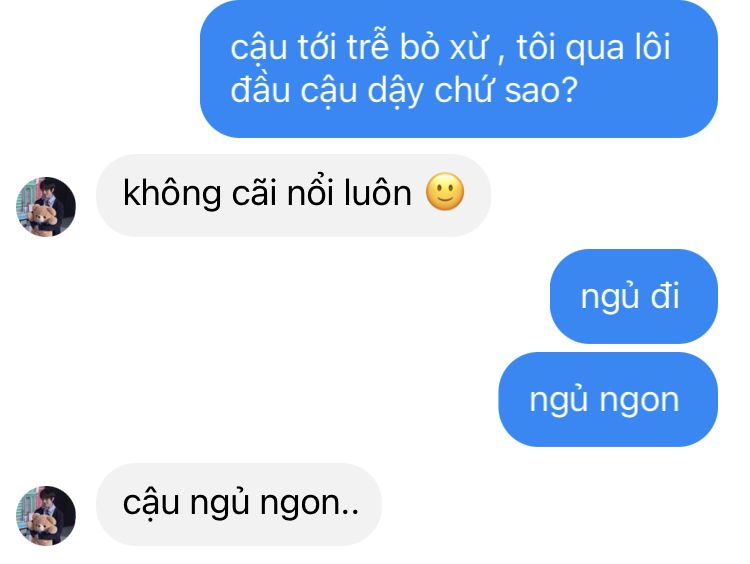The width and height of the screenshot is (750, 564).
Task: Select the blue "ngủ ngon" message bubble
Action: [x=608, y=399]
